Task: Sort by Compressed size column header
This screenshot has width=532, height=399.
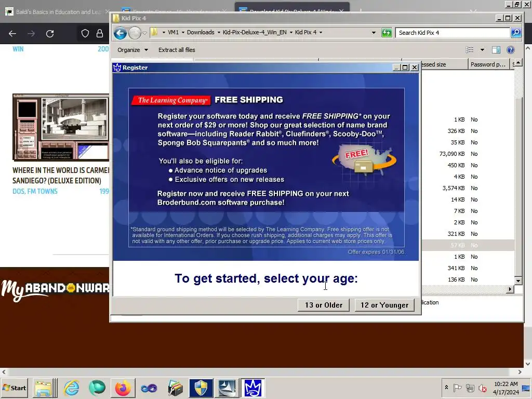Action: pyautogui.click(x=444, y=64)
